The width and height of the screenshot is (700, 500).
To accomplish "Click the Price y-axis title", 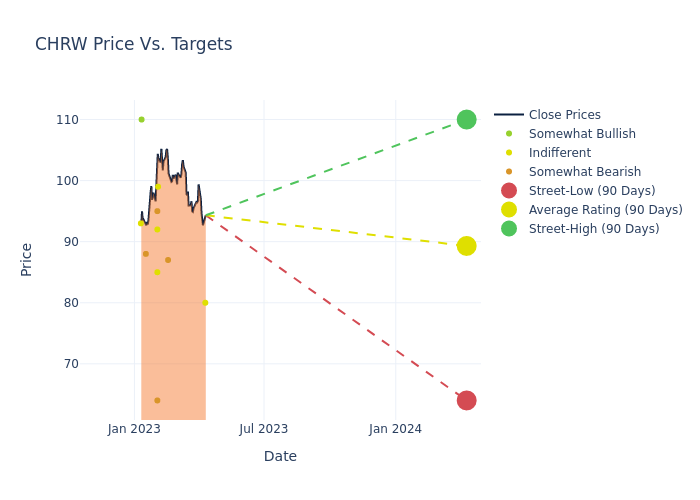I will [27, 259].
